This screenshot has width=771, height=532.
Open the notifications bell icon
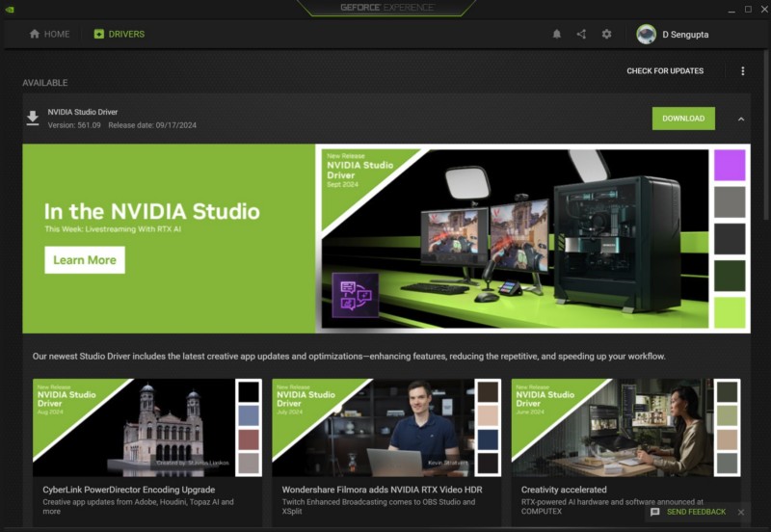click(557, 34)
